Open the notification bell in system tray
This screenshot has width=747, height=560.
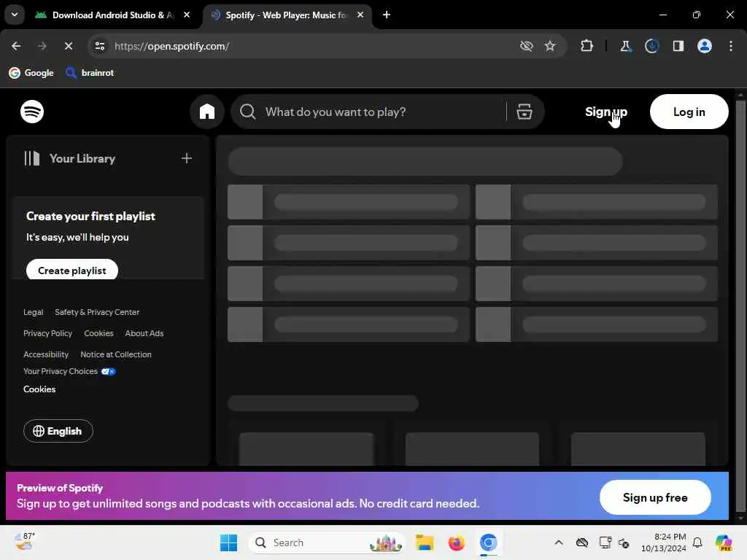click(697, 542)
